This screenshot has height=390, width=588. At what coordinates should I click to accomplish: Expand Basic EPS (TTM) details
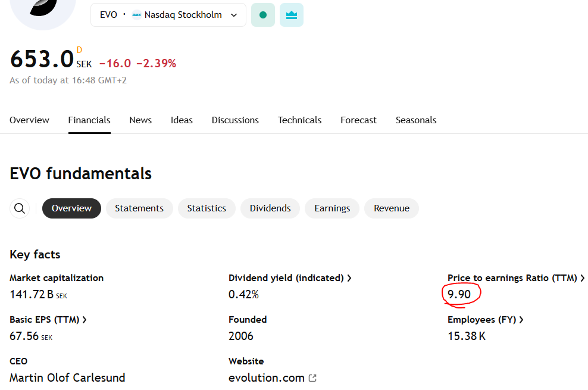tap(85, 319)
